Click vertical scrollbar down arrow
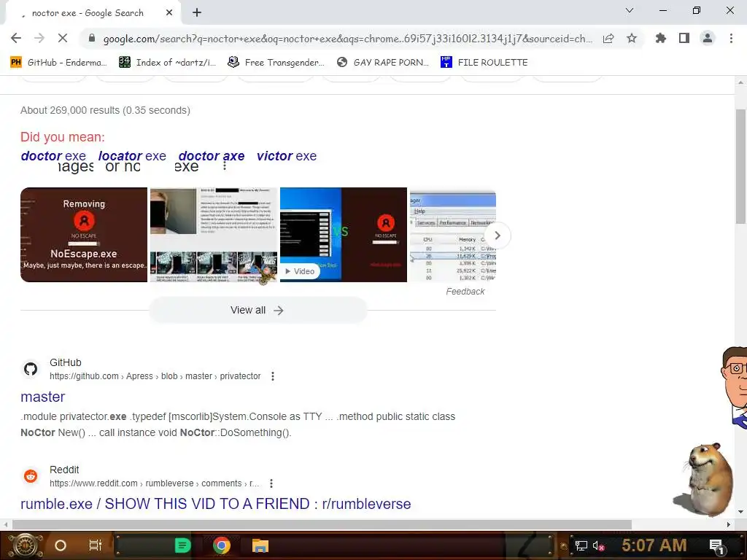The width and height of the screenshot is (747, 560). tap(740, 512)
